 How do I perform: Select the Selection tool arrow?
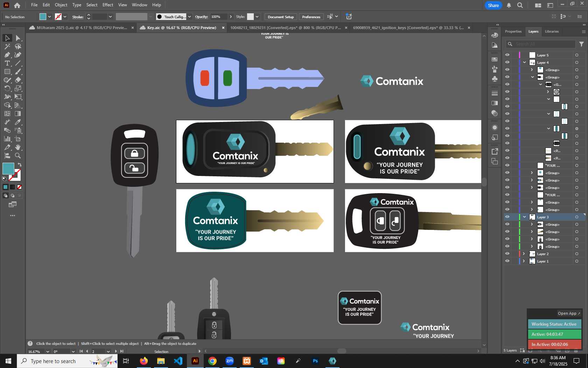pyautogui.click(x=7, y=38)
